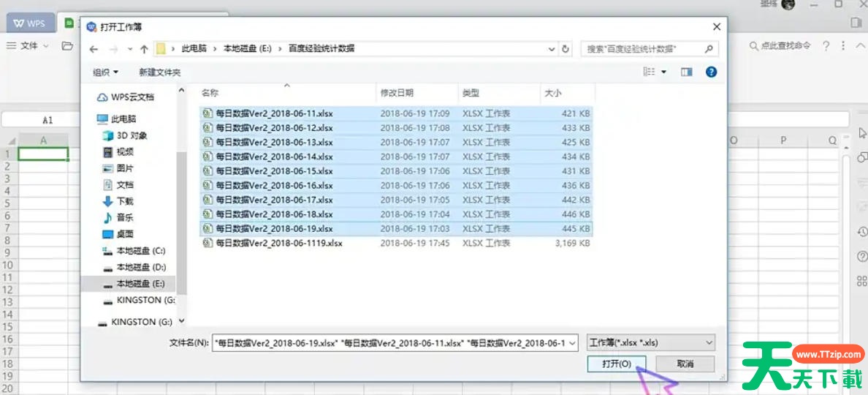Click the Back arrow in dialog navigation
This screenshot has width=868, height=395.
click(x=94, y=49)
